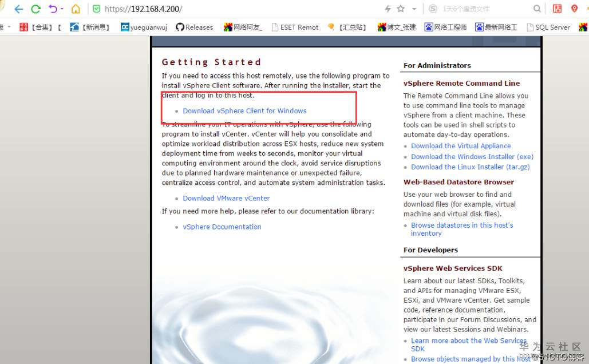Image resolution: width=589 pixels, height=364 pixels.
Task: Open the undo history dropdown arrow
Action: pos(62,8)
